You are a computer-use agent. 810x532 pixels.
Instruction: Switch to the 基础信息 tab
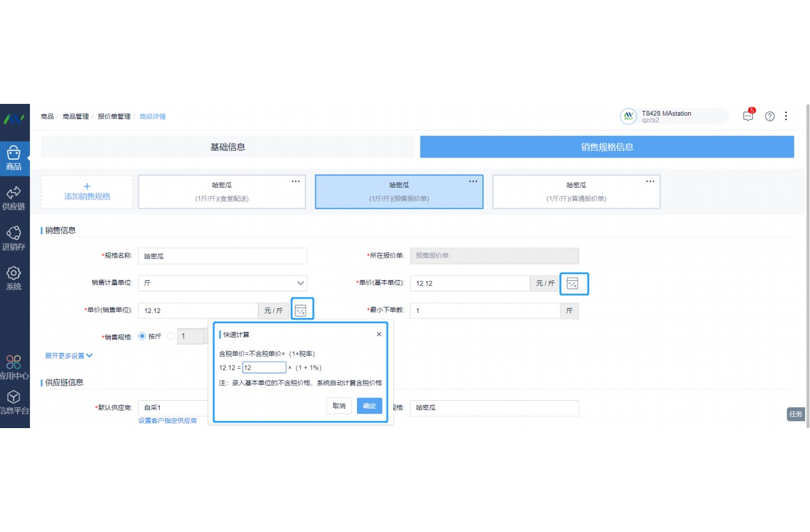tap(228, 147)
